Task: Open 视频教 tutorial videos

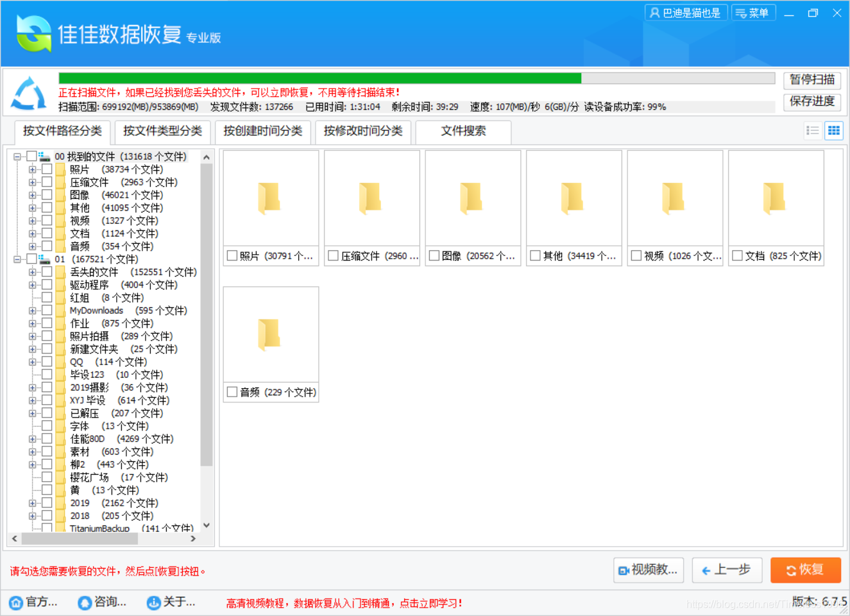Action: [x=648, y=570]
